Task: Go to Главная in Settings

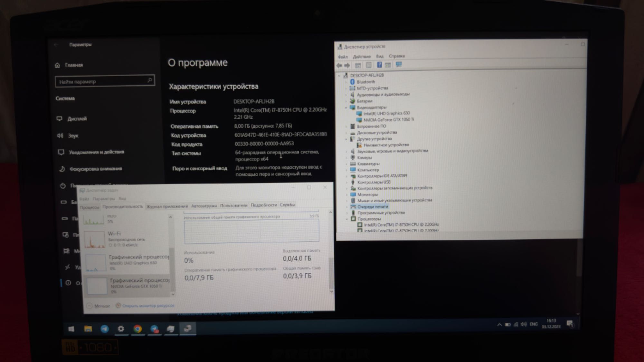Action: pyautogui.click(x=69, y=65)
